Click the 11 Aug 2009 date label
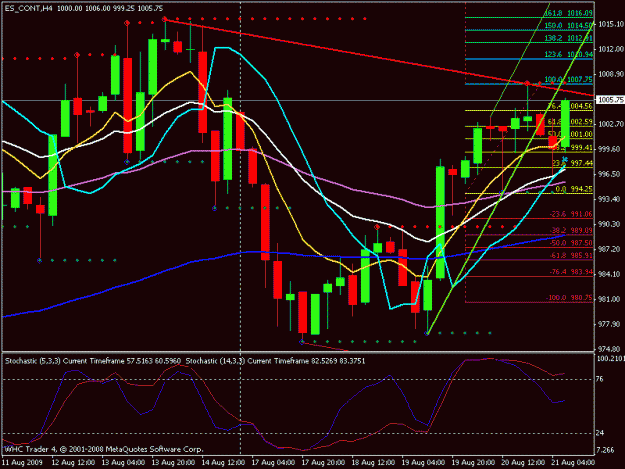 point(22,463)
